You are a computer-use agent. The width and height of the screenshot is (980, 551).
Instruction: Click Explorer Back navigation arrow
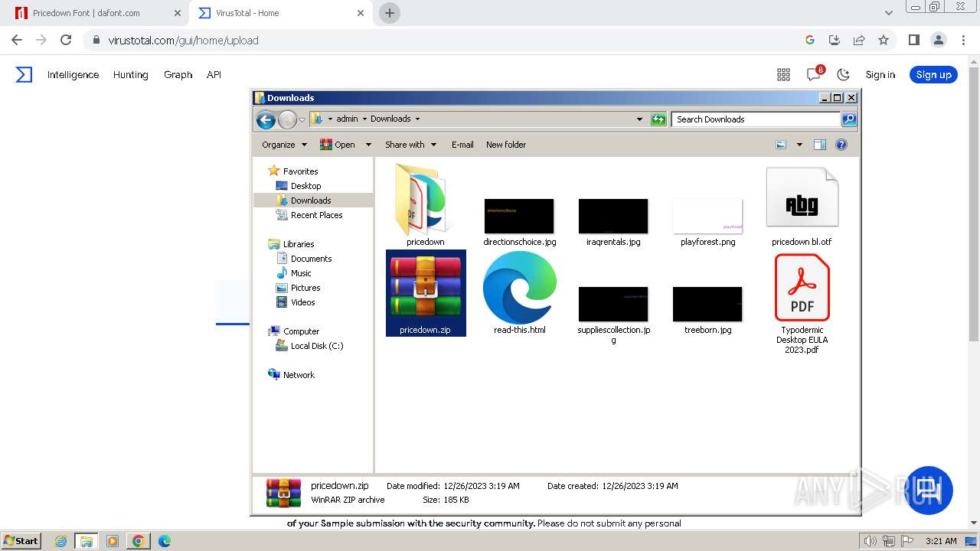266,119
